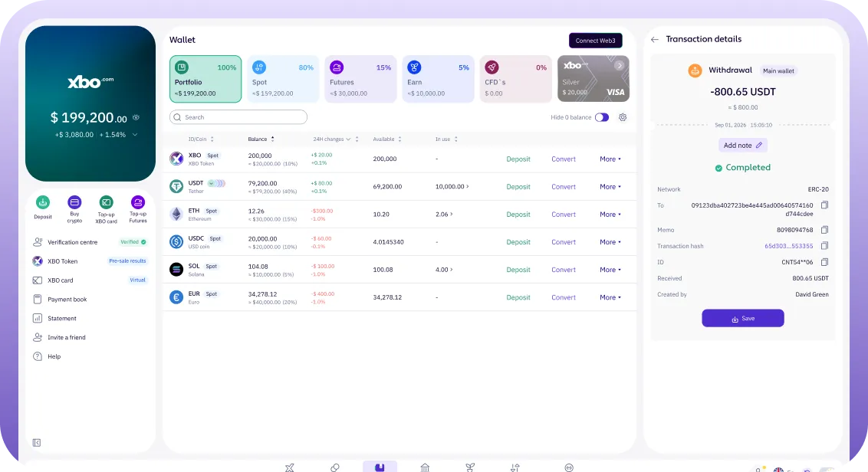The height and width of the screenshot is (472, 868).
Task: Click the EUR Euro coin icon
Action: click(x=176, y=297)
